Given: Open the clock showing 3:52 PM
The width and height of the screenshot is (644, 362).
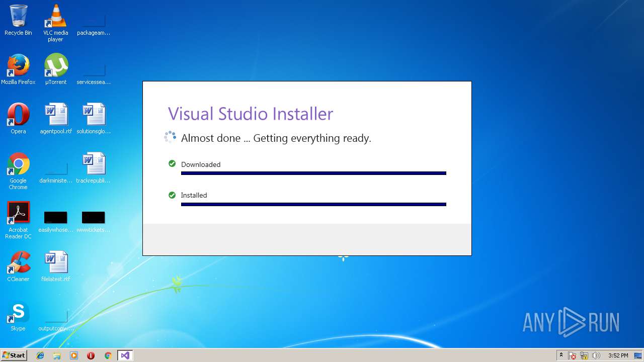Looking at the screenshot, I should 618,355.
